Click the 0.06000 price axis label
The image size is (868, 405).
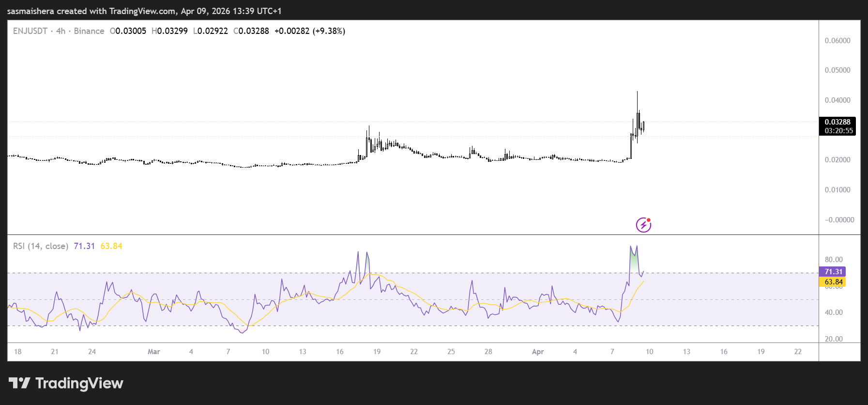tap(837, 41)
